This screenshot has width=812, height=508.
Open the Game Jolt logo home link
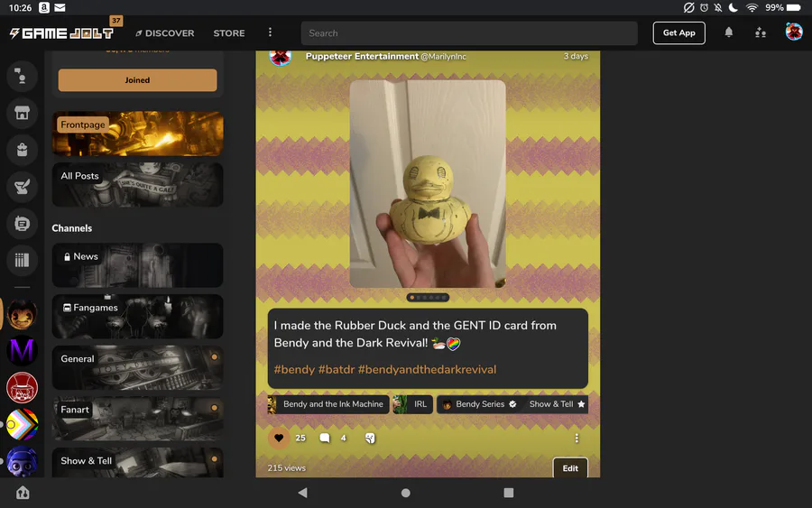click(x=61, y=33)
